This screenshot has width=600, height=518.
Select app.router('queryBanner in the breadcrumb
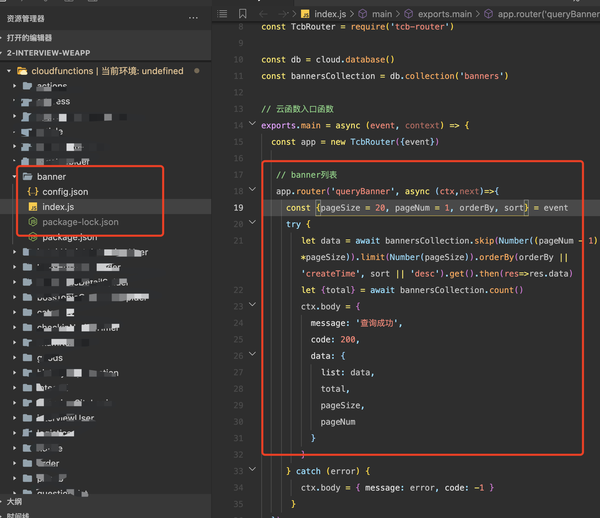[548, 14]
